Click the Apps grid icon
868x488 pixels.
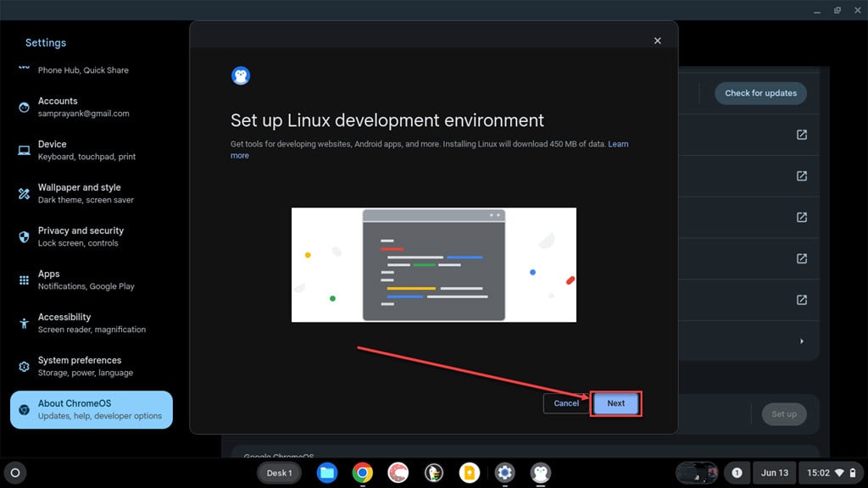tap(24, 280)
